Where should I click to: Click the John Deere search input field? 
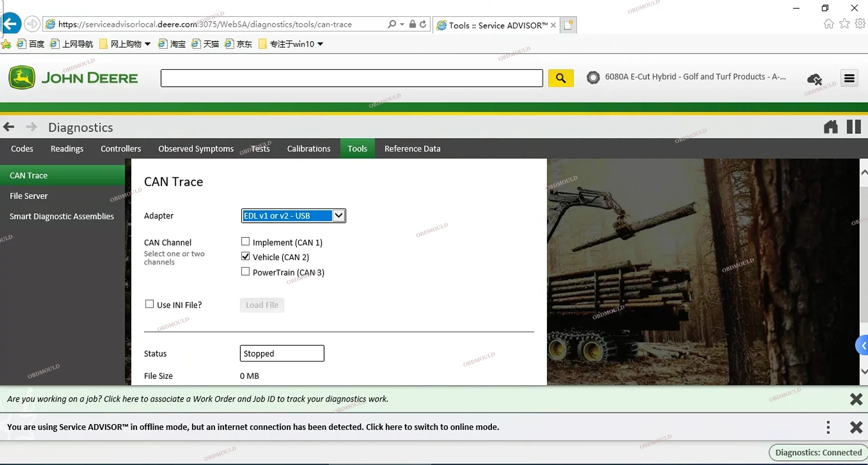click(351, 78)
